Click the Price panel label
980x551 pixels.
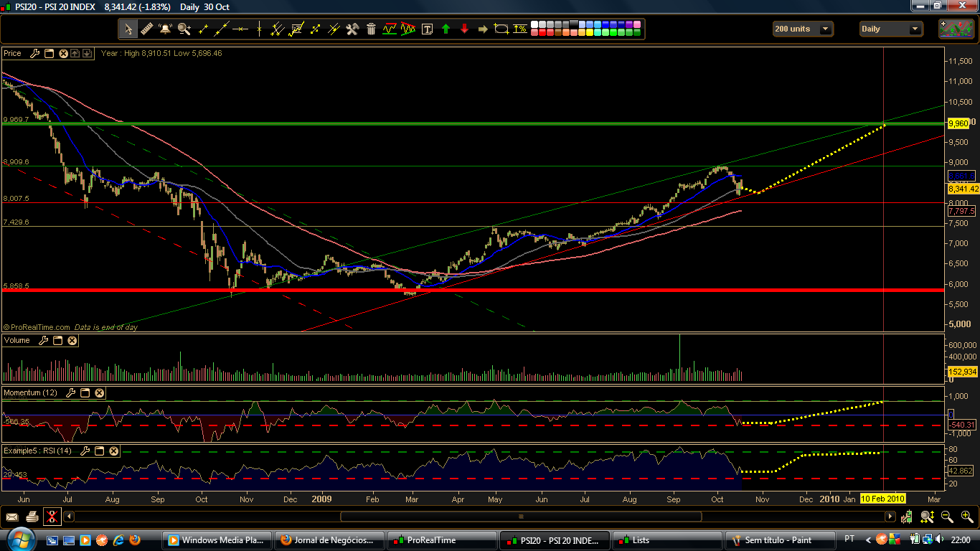pos(13,53)
